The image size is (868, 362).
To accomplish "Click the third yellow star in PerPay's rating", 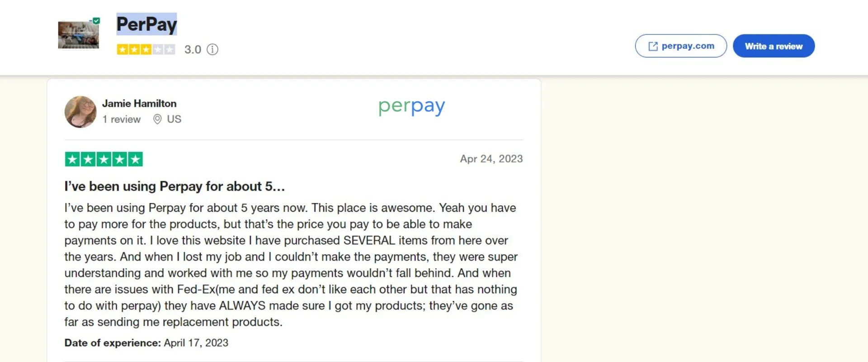I will tap(146, 50).
